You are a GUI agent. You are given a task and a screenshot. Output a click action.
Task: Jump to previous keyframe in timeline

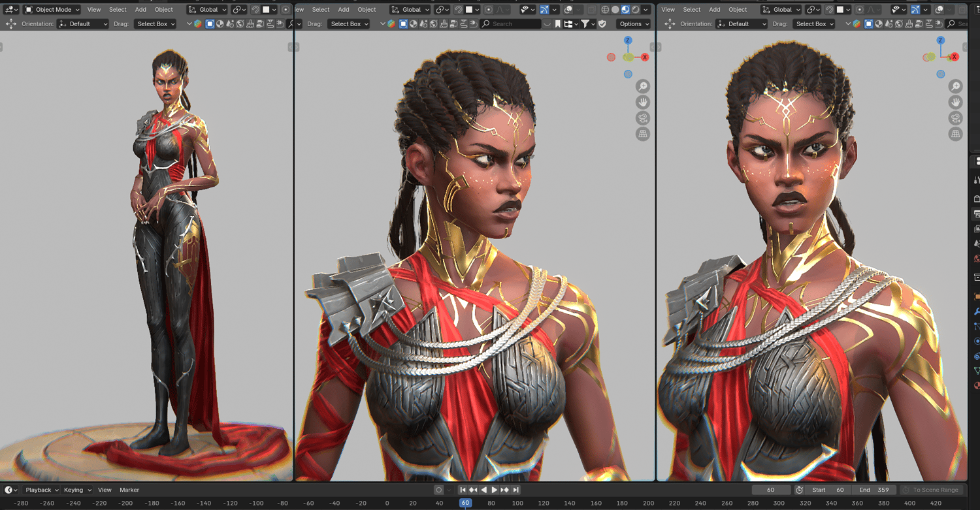coord(473,490)
